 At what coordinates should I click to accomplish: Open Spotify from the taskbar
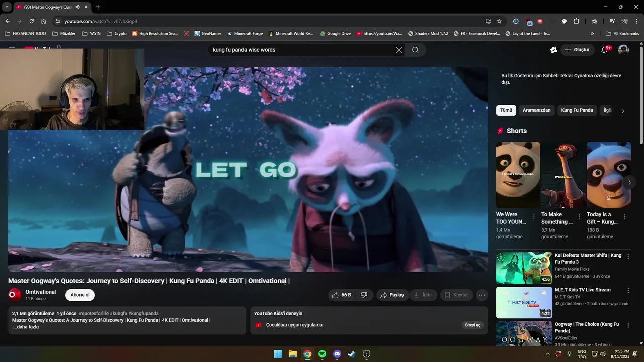[x=322, y=354]
